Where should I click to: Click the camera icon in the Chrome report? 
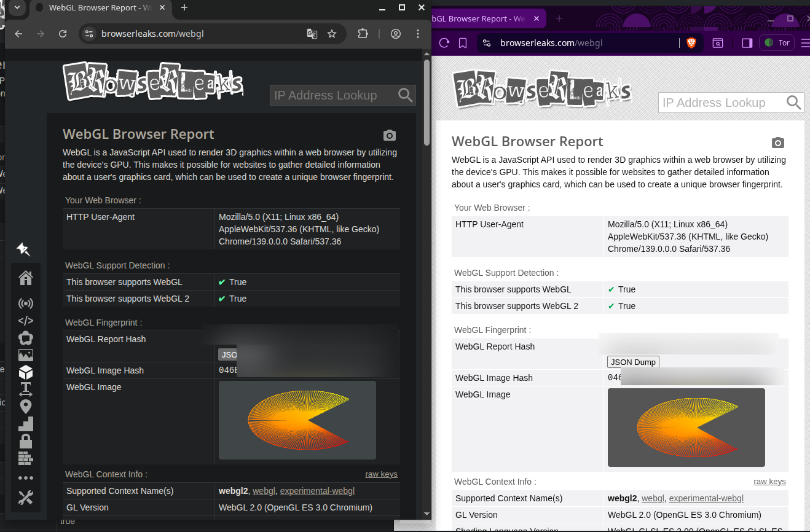click(389, 135)
